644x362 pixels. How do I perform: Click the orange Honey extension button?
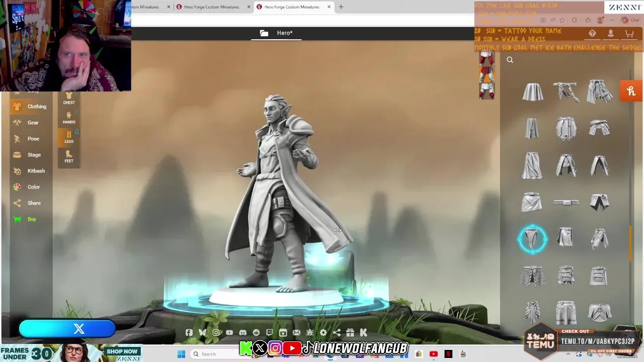coord(631,91)
